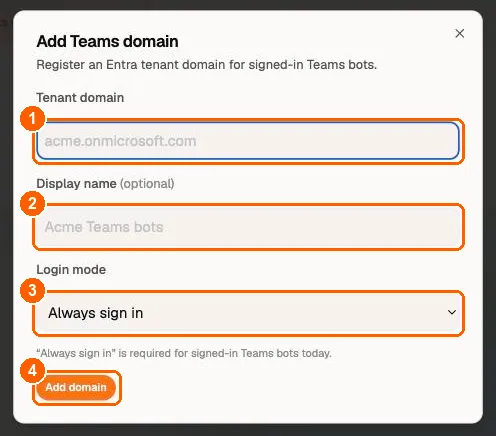Click the Add domain button

click(x=76, y=387)
